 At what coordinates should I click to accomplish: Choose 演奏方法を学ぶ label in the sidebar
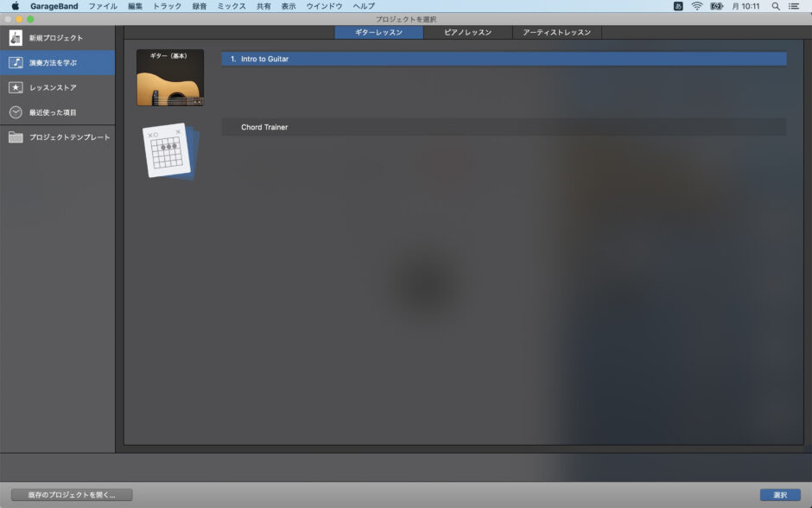[x=53, y=63]
